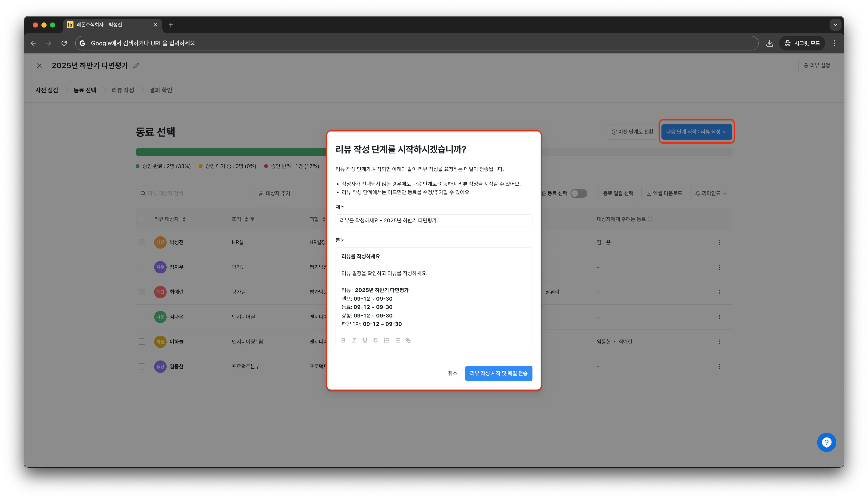Edit review title with pencil icon
Image resolution: width=868 pixels, height=499 pixels.
tap(136, 65)
